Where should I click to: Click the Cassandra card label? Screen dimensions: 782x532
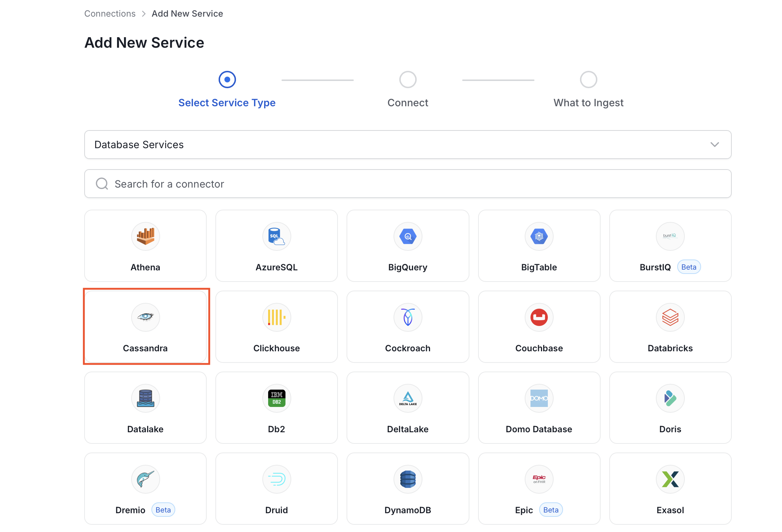coord(145,348)
